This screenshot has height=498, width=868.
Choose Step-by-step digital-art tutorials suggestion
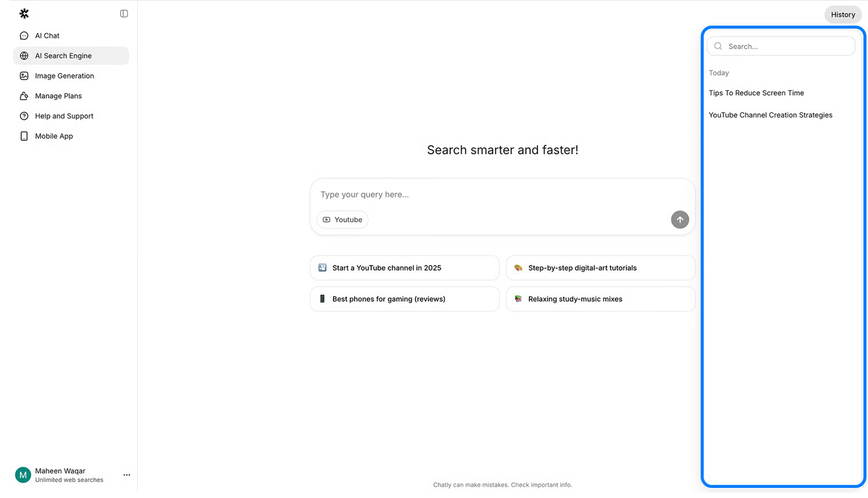pos(601,268)
